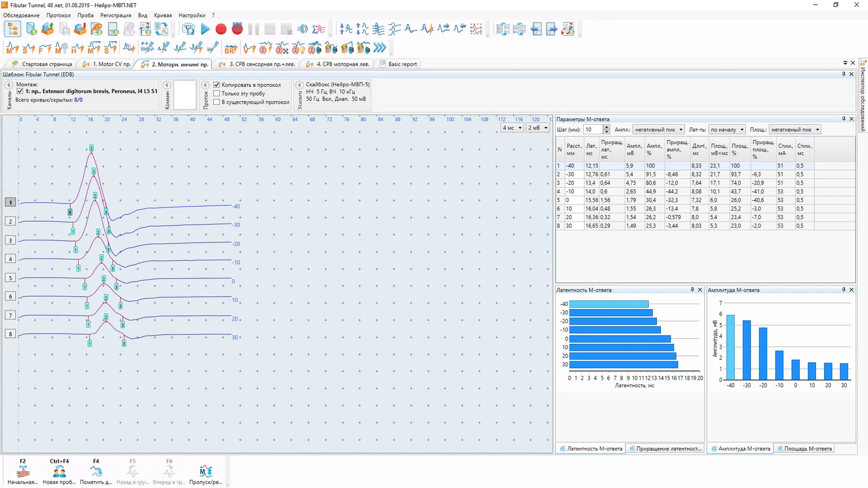Open the Лат-ть 'по началу' dropdown
Image resolution: width=868 pixels, height=488 pixels.
(x=727, y=130)
